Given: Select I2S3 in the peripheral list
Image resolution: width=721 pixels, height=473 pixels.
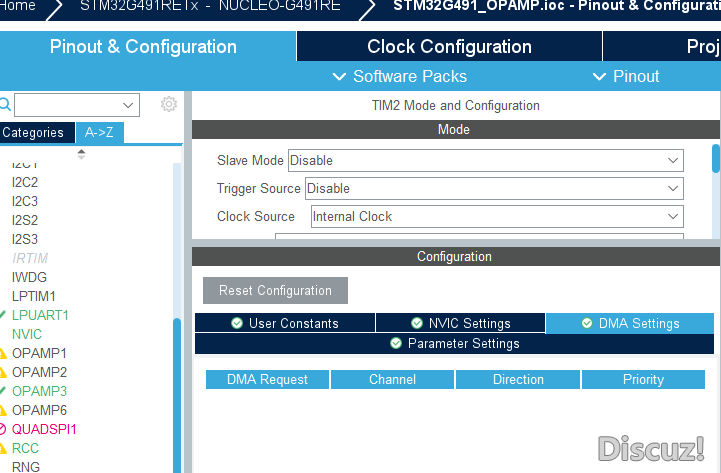Looking at the screenshot, I should coord(25,239).
